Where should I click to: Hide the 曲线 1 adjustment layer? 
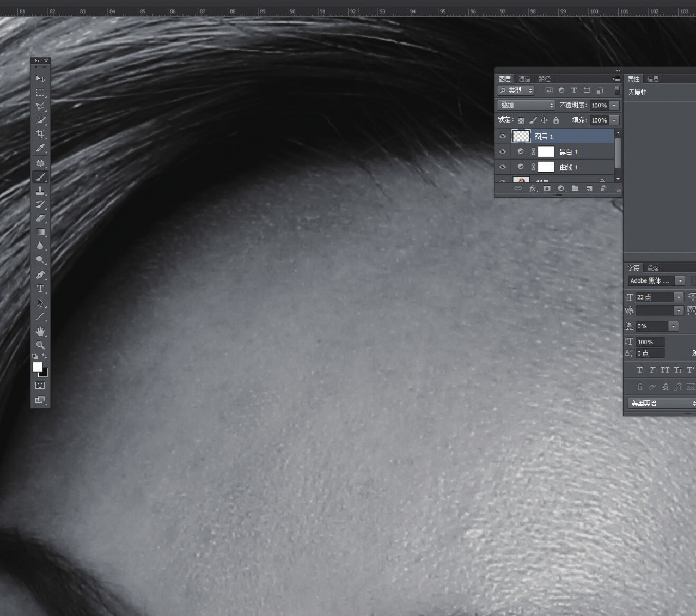[x=503, y=167]
